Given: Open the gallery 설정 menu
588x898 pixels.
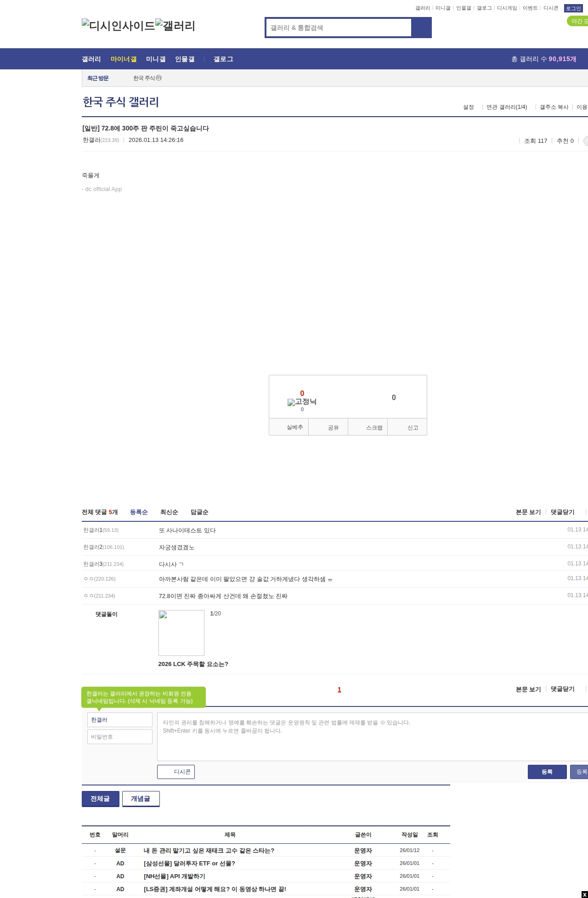Looking at the screenshot, I should [x=469, y=107].
